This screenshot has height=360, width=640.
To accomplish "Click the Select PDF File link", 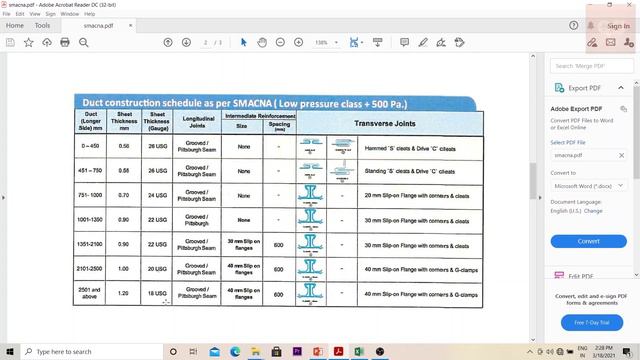I will pos(568,142).
